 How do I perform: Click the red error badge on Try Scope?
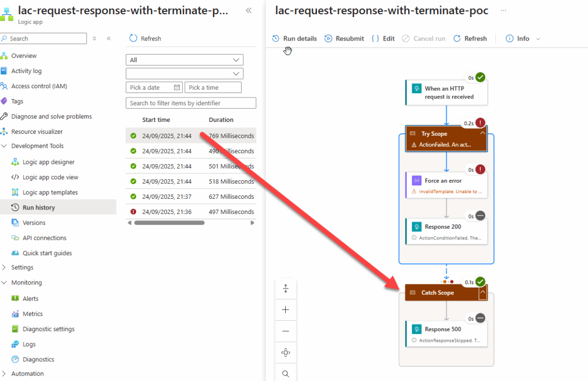[479, 122]
